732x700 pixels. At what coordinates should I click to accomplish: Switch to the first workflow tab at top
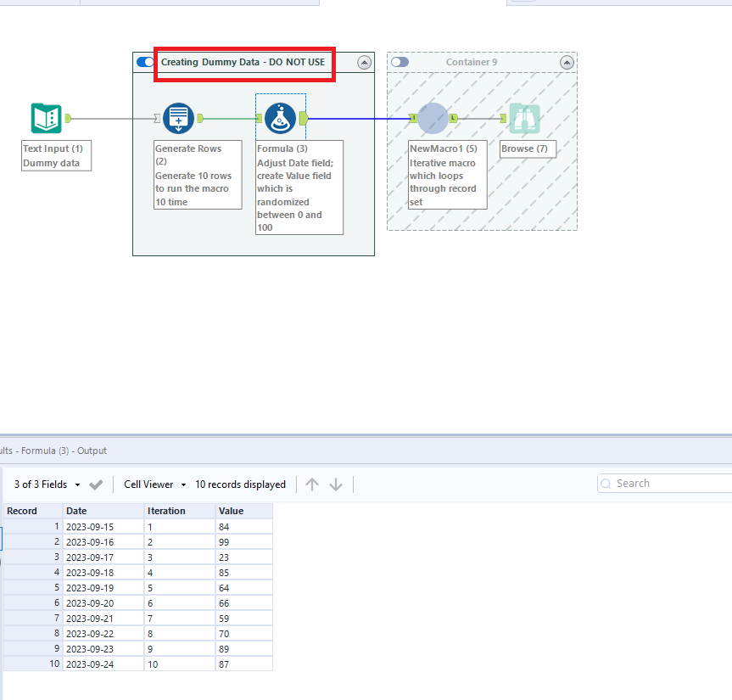tap(38, 3)
